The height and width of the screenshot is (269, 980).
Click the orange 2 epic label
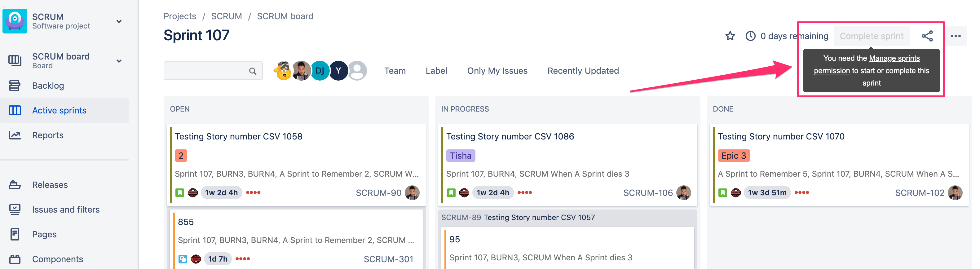pyautogui.click(x=181, y=156)
